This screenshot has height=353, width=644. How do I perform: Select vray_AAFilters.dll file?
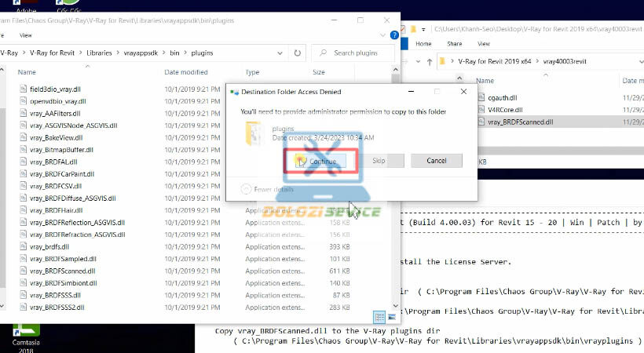tap(55, 113)
